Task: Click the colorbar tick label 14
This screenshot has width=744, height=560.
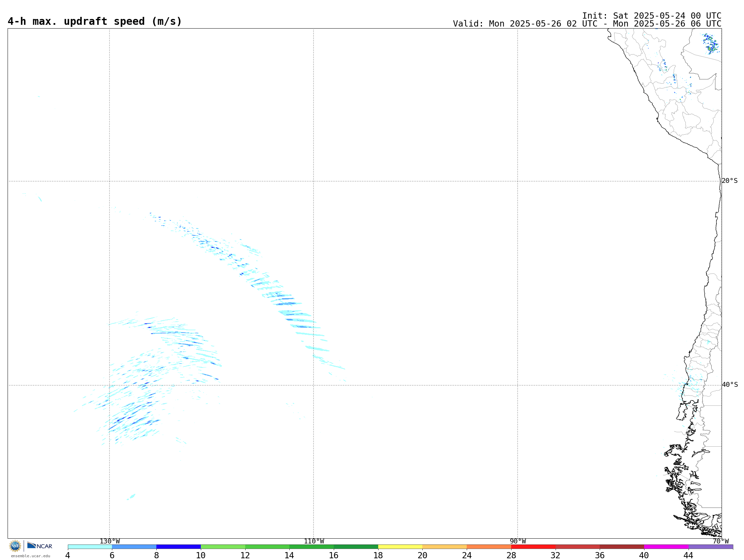Action: 289,556
